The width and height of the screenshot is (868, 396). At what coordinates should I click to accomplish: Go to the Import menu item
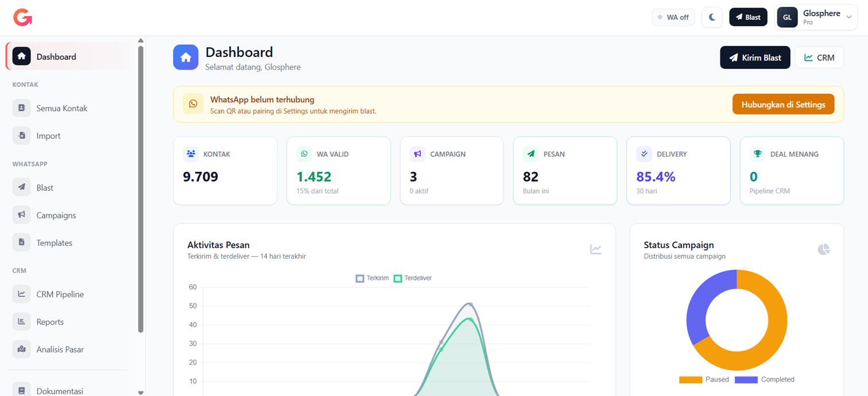tap(68, 136)
